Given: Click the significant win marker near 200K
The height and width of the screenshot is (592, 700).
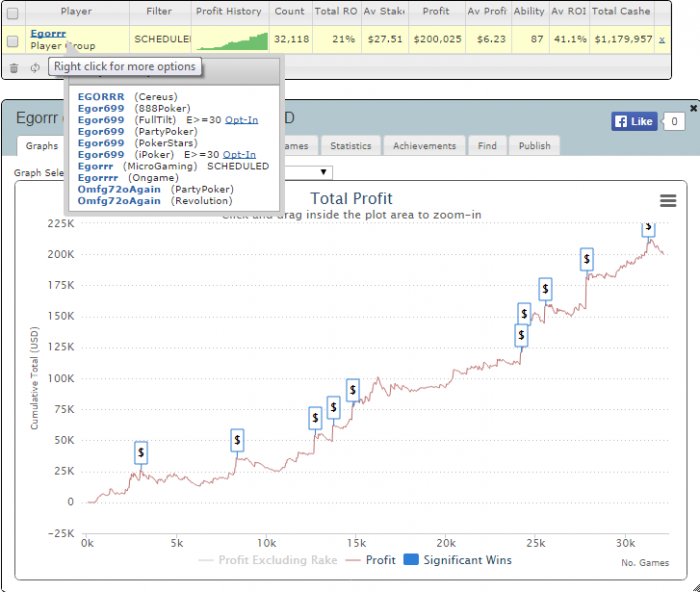Looking at the screenshot, I should 587,259.
